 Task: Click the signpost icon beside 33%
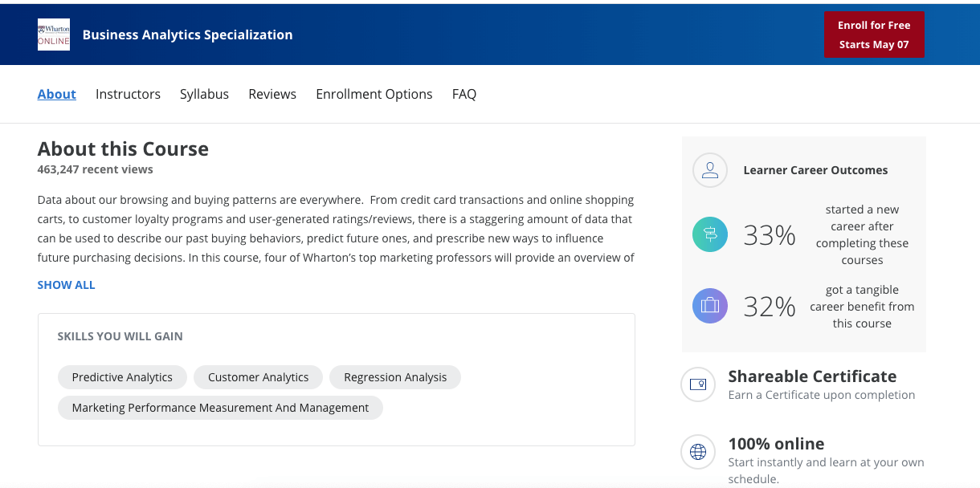click(x=710, y=234)
